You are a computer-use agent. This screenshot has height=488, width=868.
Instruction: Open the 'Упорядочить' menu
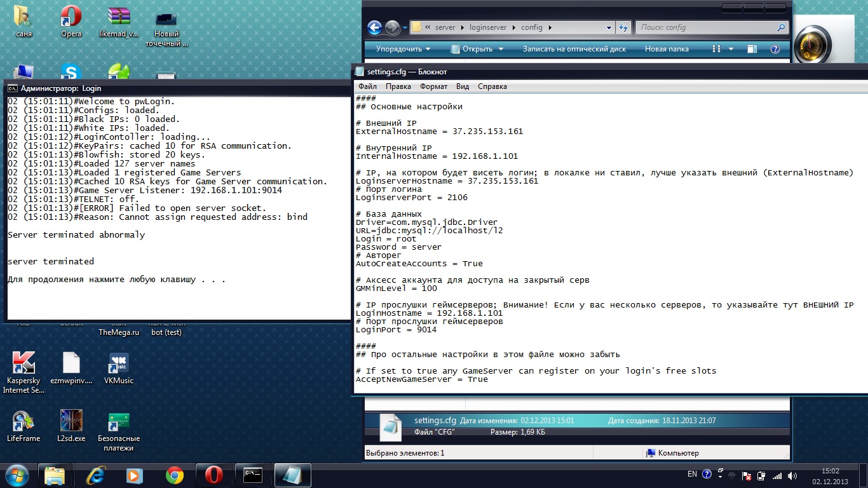(403, 49)
